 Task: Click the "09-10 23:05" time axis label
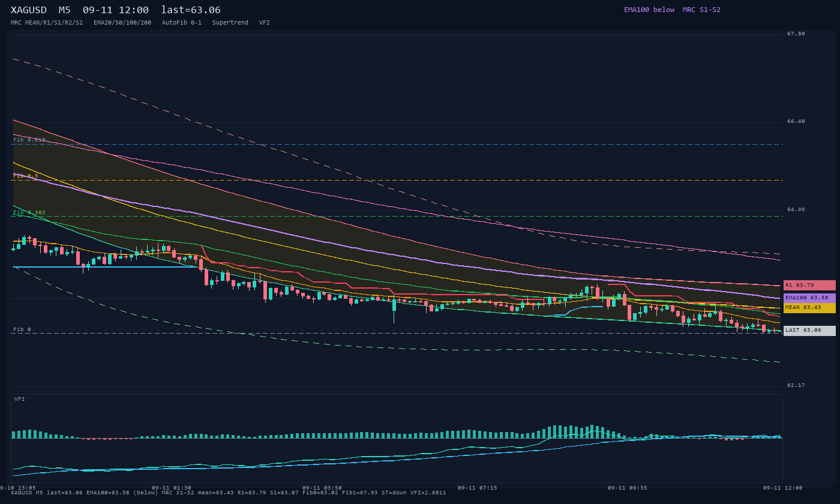18,488
